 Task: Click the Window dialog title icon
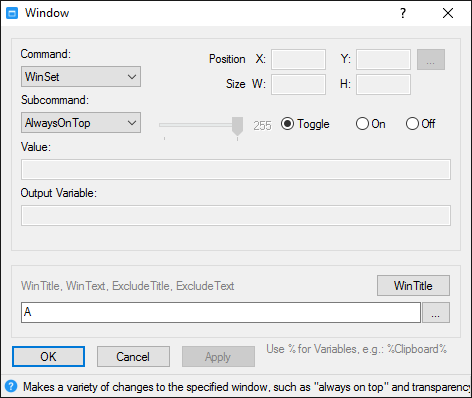tap(12, 13)
